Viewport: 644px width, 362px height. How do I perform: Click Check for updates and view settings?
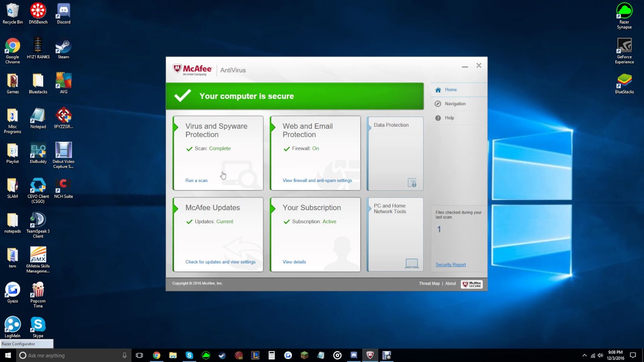(x=220, y=262)
